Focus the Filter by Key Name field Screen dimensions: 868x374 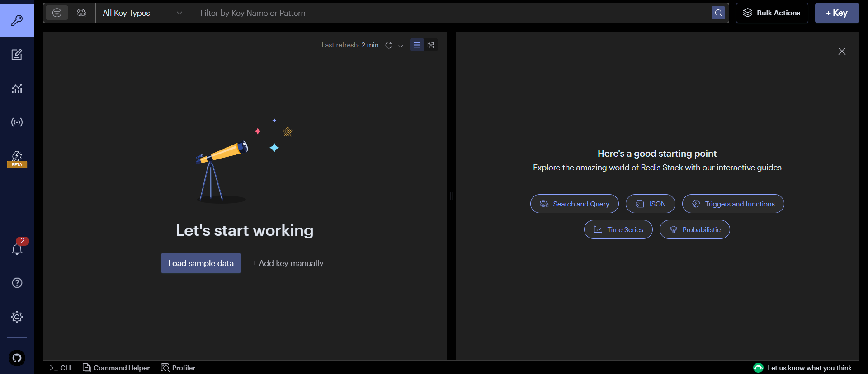(x=451, y=13)
